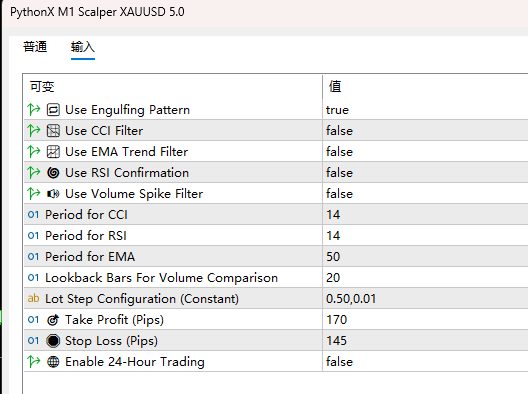The height and width of the screenshot is (394, 528).
Task: Click the 可变 column header
Action: coord(42,87)
